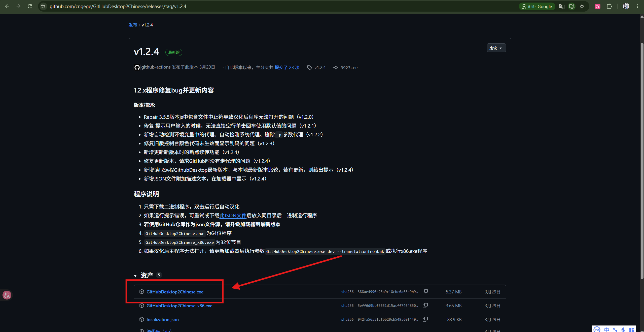
Task: Click the floating translate icon at left edge
Action: point(7,295)
